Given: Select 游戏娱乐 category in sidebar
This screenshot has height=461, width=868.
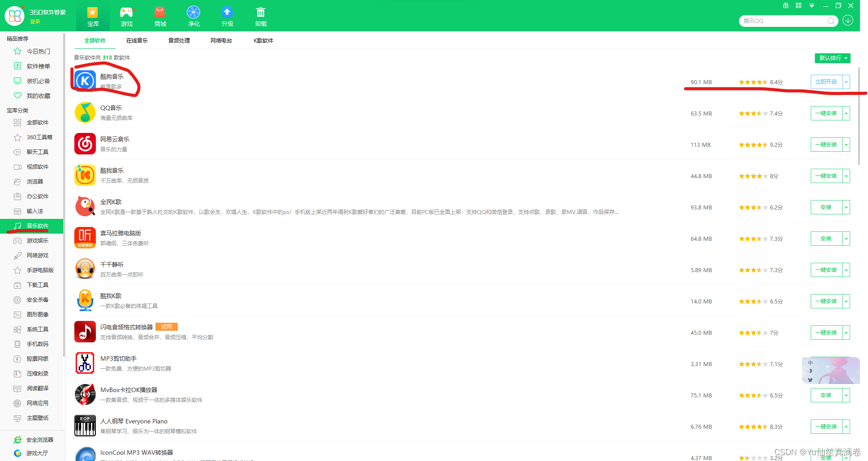Looking at the screenshot, I should (x=32, y=241).
